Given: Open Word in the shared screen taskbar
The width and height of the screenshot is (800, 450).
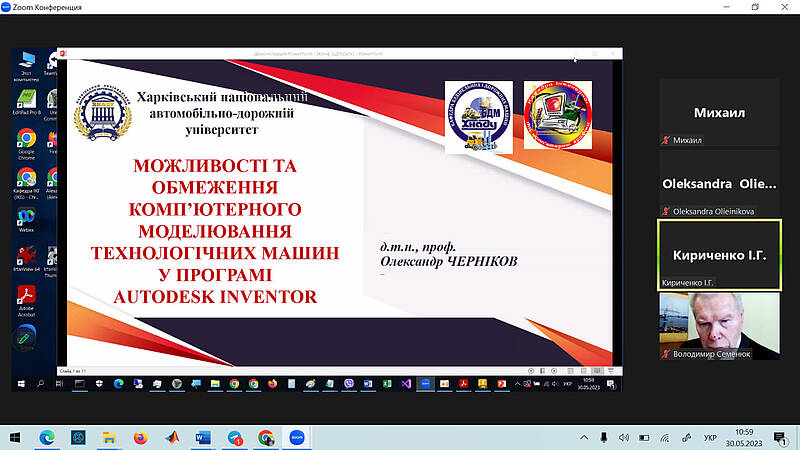Looking at the screenshot, I should [368, 384].
